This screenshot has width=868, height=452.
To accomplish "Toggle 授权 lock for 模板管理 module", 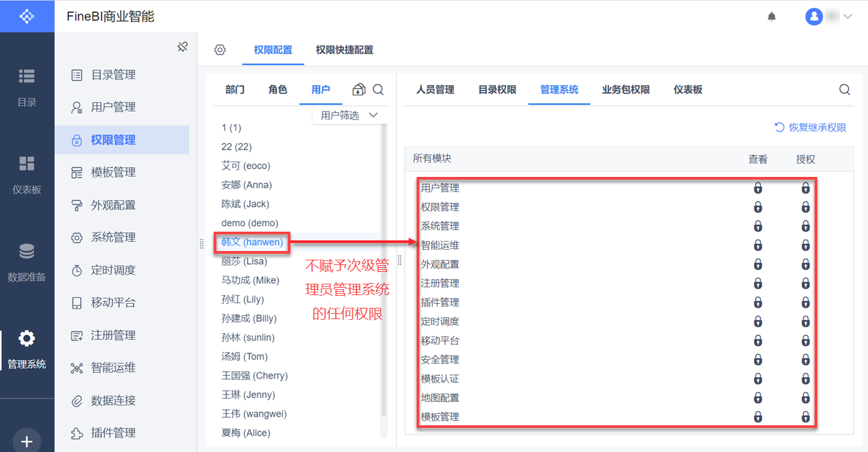I will click(805, 417).
